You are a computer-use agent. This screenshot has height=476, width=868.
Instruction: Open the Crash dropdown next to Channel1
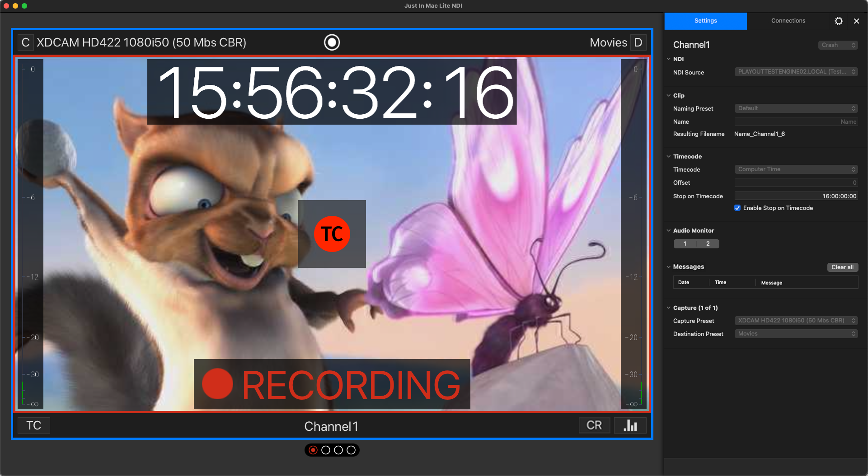point(838,45)
